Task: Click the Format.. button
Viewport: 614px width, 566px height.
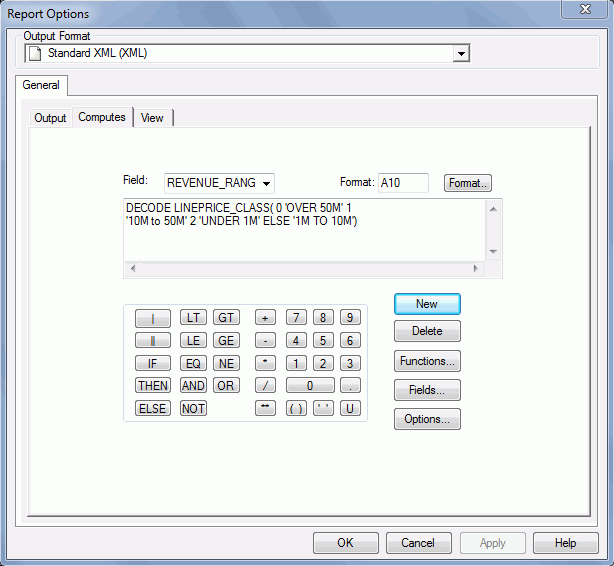Action: (x=468, y=183)
